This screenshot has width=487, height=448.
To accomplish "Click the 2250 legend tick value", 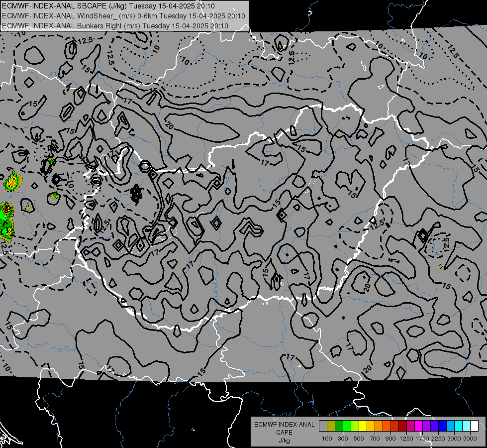I will tap(438, 439).
